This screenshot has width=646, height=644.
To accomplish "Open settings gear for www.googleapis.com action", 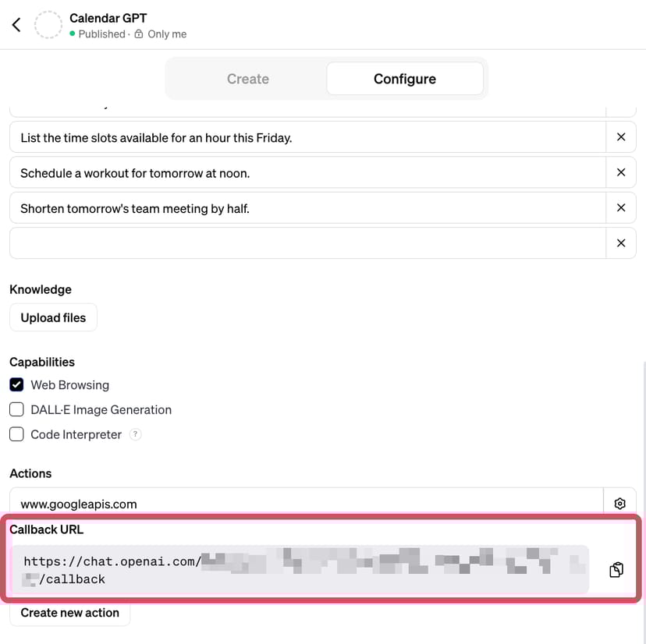I will 620,504.
